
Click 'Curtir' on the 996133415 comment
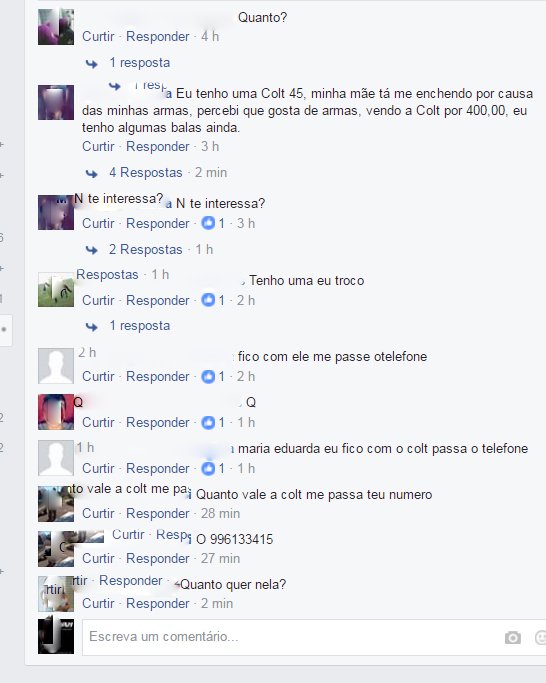click(98, 558)
